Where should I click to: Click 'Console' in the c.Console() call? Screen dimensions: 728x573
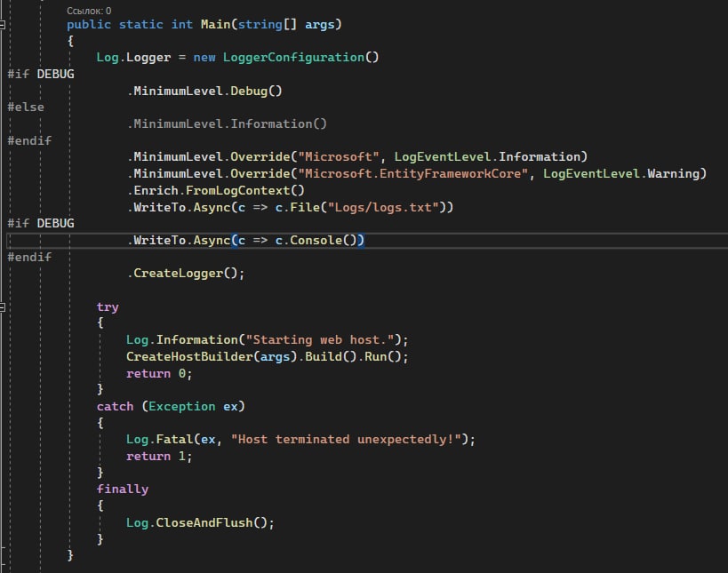[316, 241]
